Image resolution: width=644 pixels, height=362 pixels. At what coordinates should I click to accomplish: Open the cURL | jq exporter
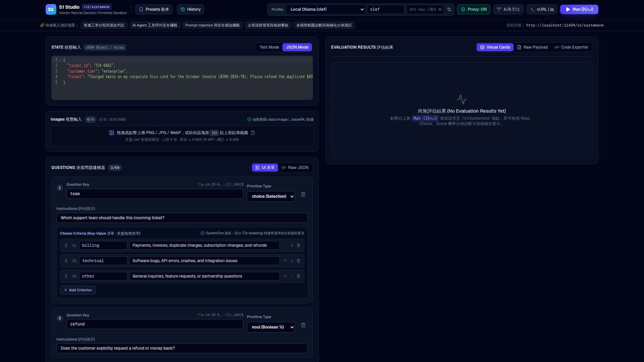[542, 9]
